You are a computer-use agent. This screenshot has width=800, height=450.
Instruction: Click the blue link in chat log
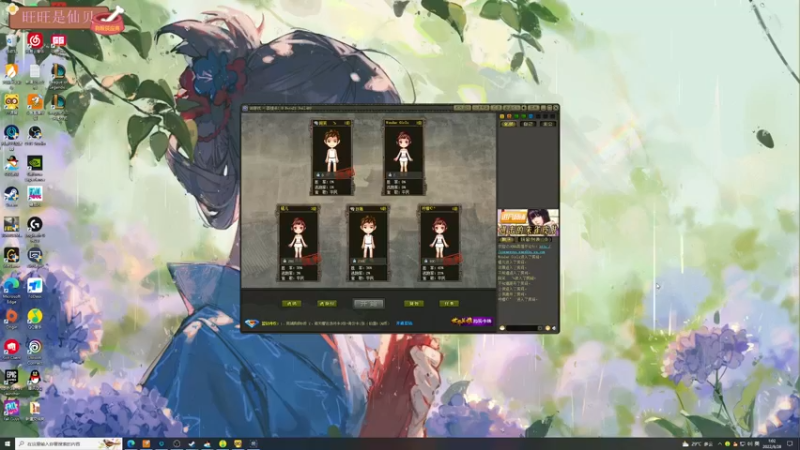pyautogui.click(x=521, y=252)
